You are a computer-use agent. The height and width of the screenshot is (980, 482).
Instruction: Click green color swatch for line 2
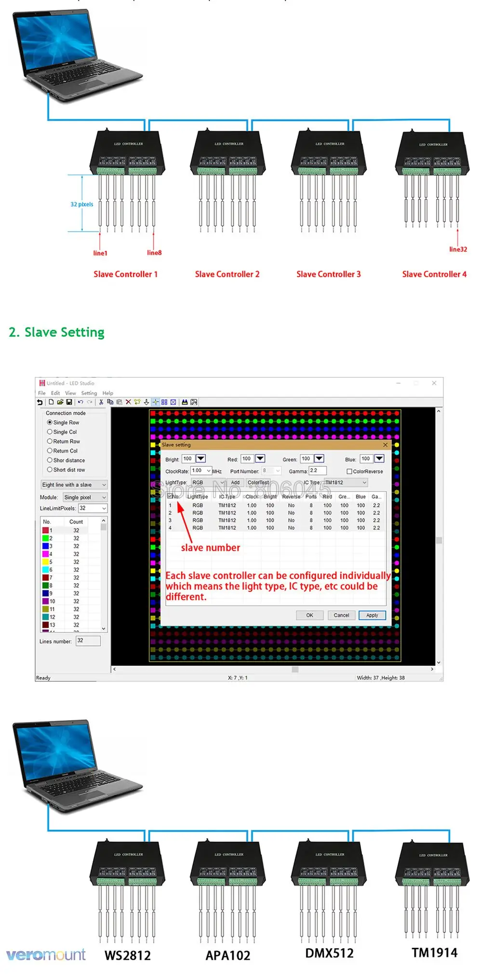click(x=45, y=538)
